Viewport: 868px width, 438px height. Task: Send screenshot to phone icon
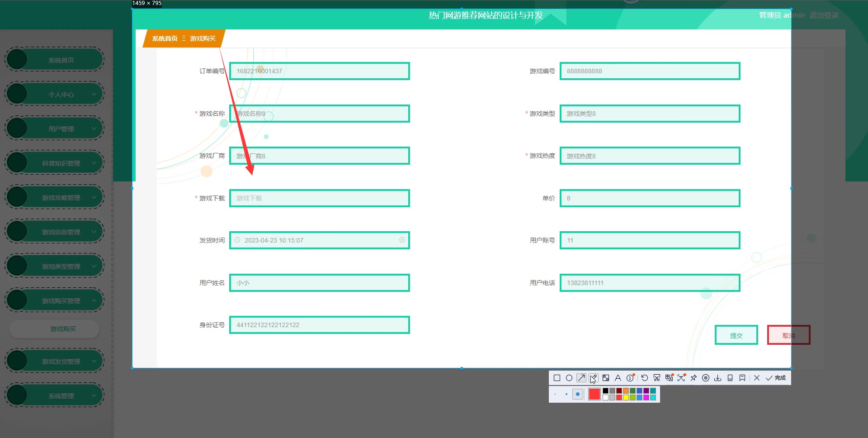click(730, 378)
